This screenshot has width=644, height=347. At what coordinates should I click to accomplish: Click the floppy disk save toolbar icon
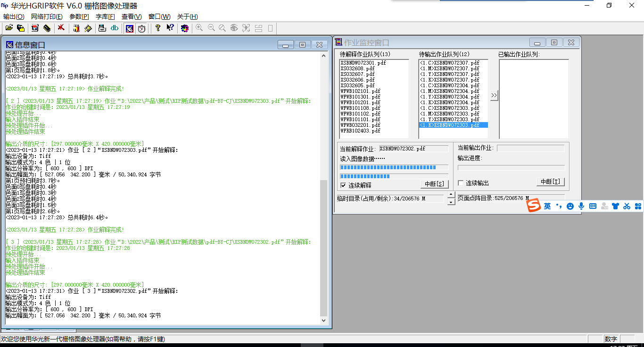click(x=35, y=28)
